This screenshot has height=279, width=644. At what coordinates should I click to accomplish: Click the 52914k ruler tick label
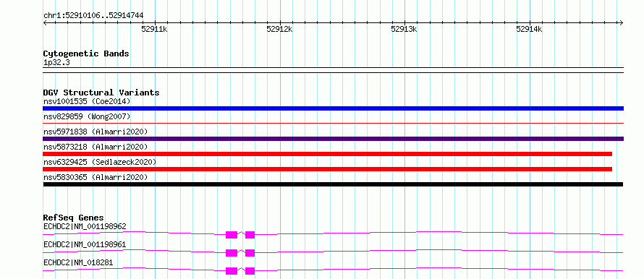click(x=530, y=29)
